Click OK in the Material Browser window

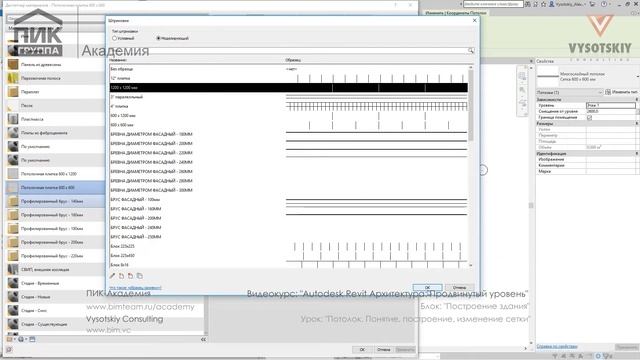coord(362,349)
